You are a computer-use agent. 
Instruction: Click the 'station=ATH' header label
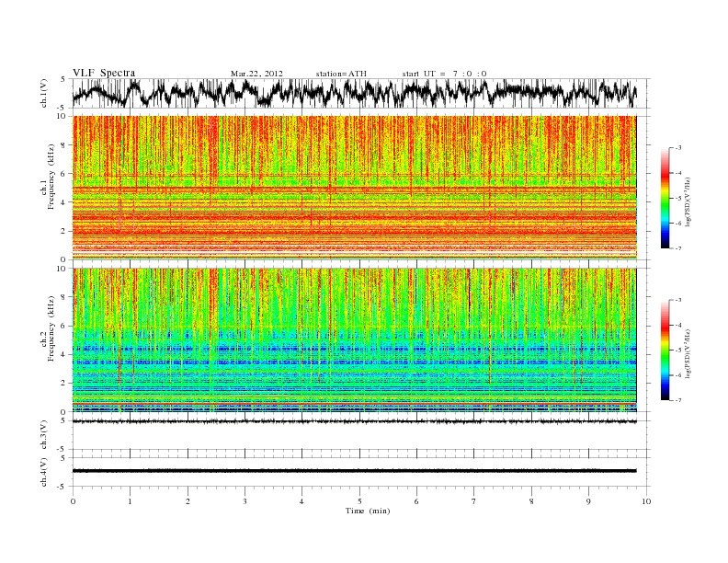(x=341, y=74)
